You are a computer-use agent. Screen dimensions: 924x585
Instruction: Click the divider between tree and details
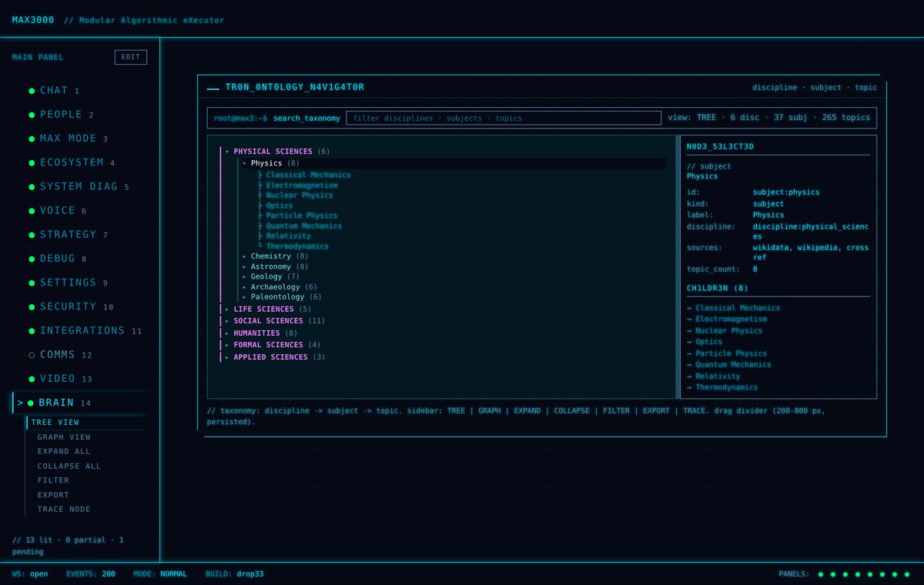tap(678, 267)
